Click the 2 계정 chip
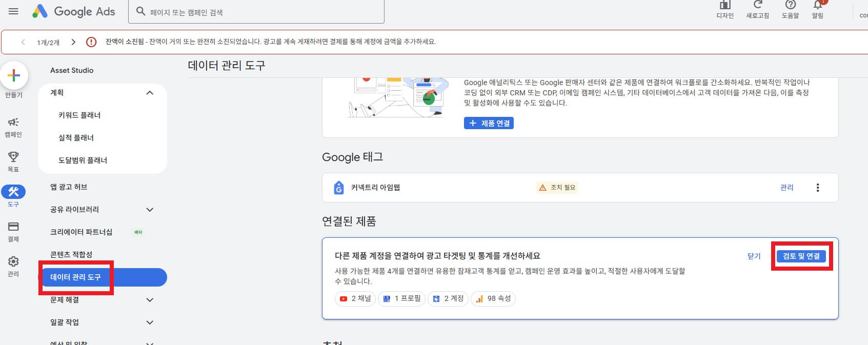 point(448,298)
